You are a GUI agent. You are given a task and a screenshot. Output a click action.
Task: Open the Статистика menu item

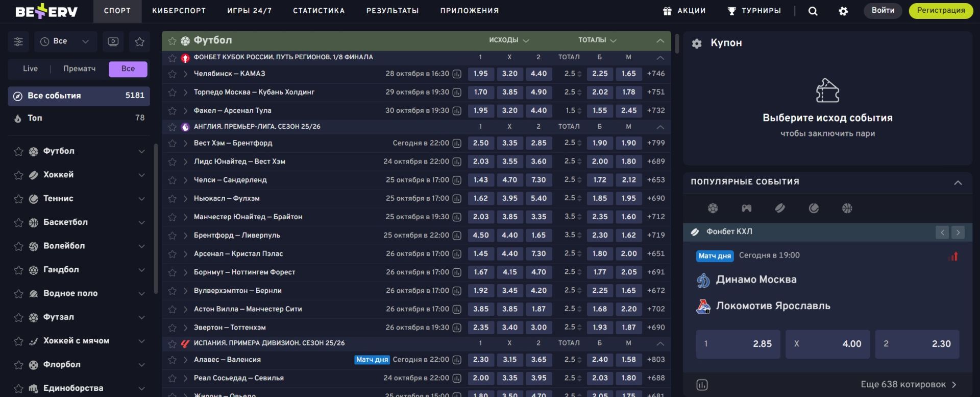pos(318,11)
